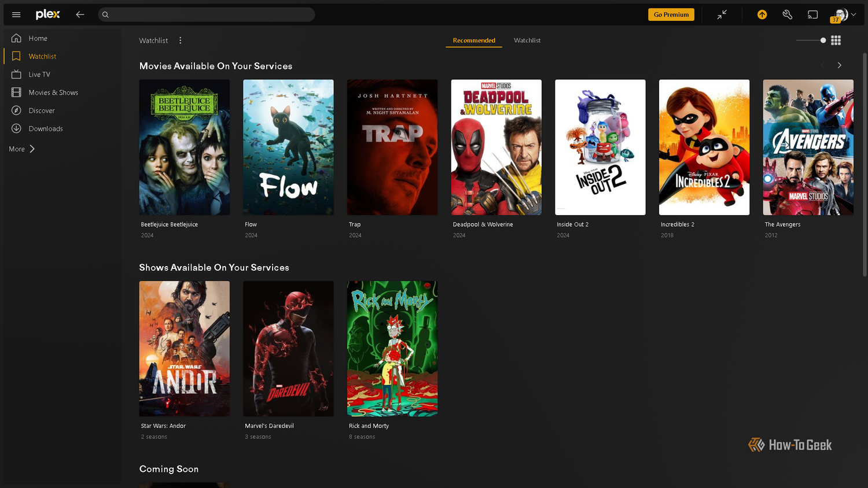Open the Incredibles 2 poster
Viewport: 868px width, 488px height.
pyautogui.click(x=704, y=147)
